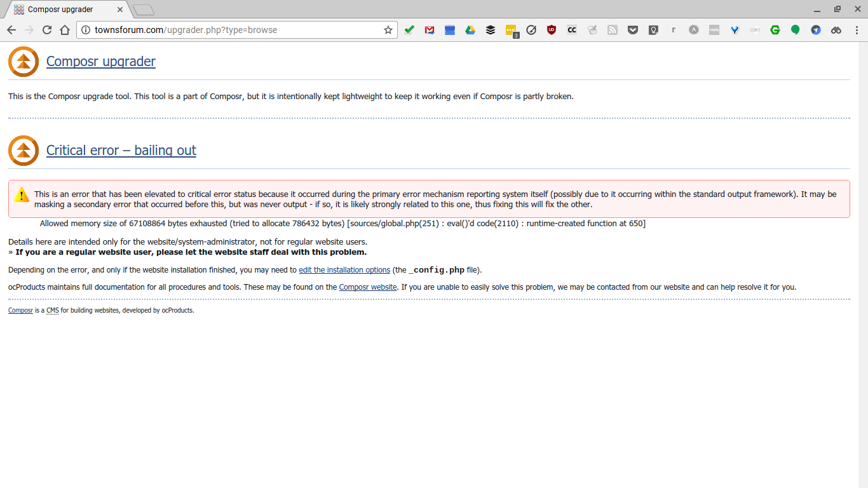Viewport: 868px width, 488px height.
Task: Click the binoculars extension icon
Action: click(x=836, y=30)
